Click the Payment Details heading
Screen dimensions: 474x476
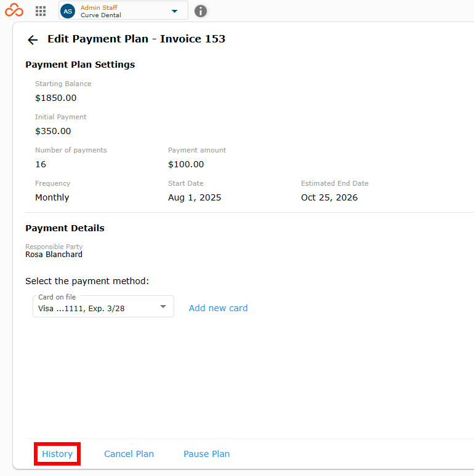(65, 228)
